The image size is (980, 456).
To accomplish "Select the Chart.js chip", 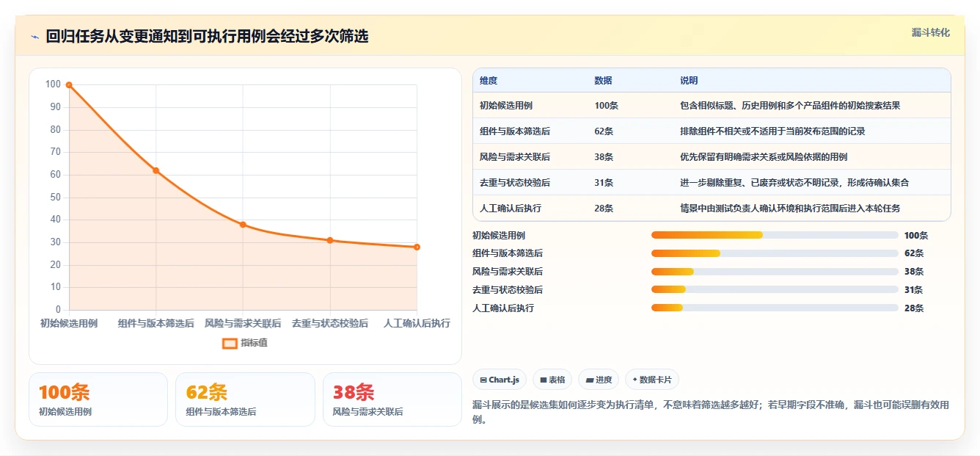I will point(500,380).
